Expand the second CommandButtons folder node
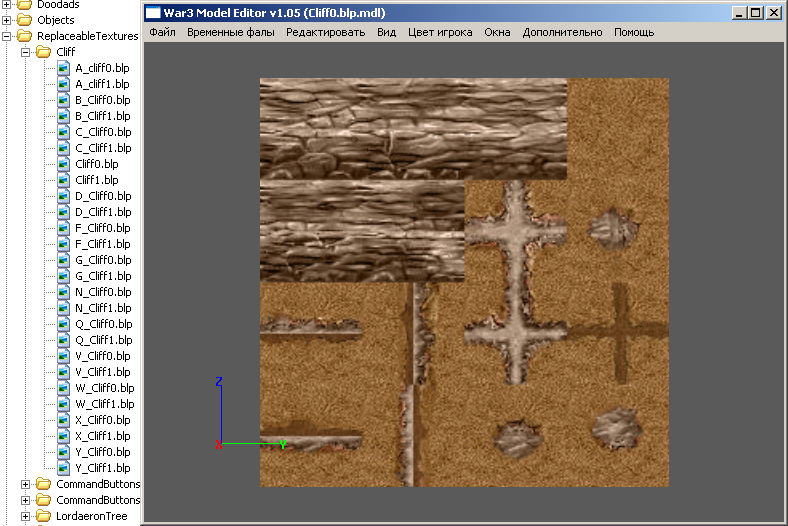This screenshot has width=788, height=526. [x=26, y=500]
